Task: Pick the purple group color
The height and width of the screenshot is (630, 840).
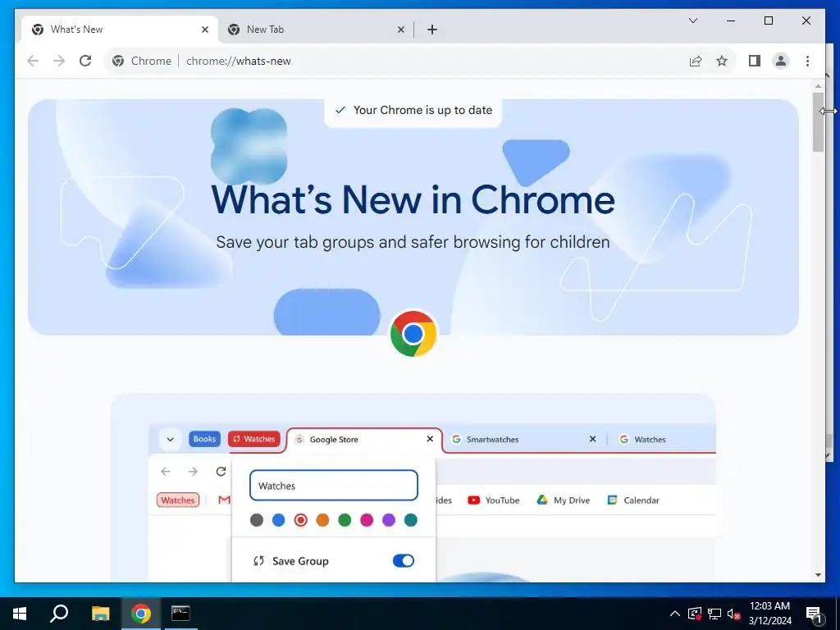Action: point(388,519)
